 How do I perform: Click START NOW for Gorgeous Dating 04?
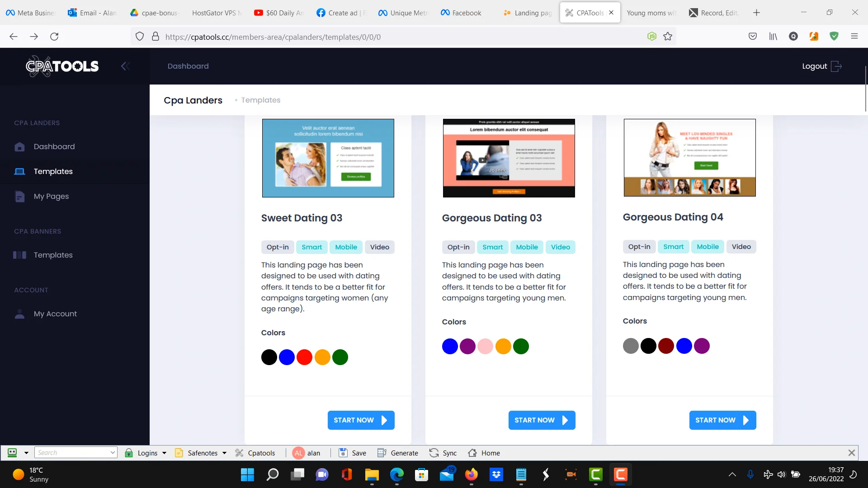pos(722,420)
